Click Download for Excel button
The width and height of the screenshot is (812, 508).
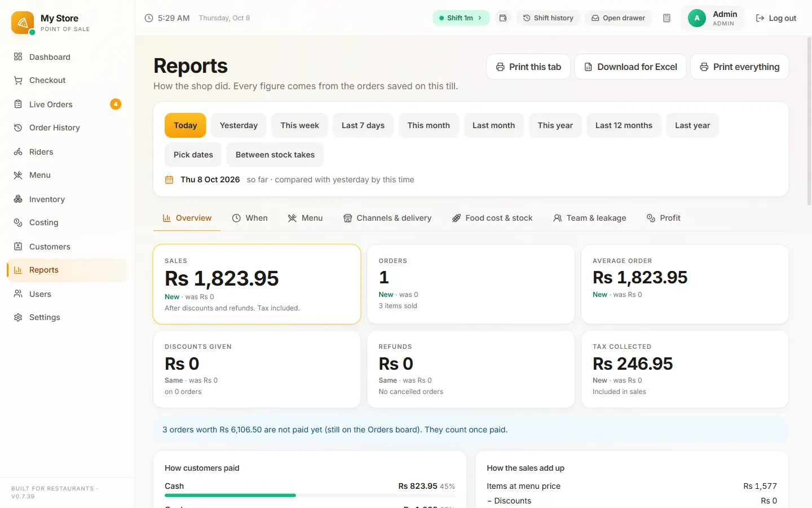pyautogui.click(x=630, y=67)
